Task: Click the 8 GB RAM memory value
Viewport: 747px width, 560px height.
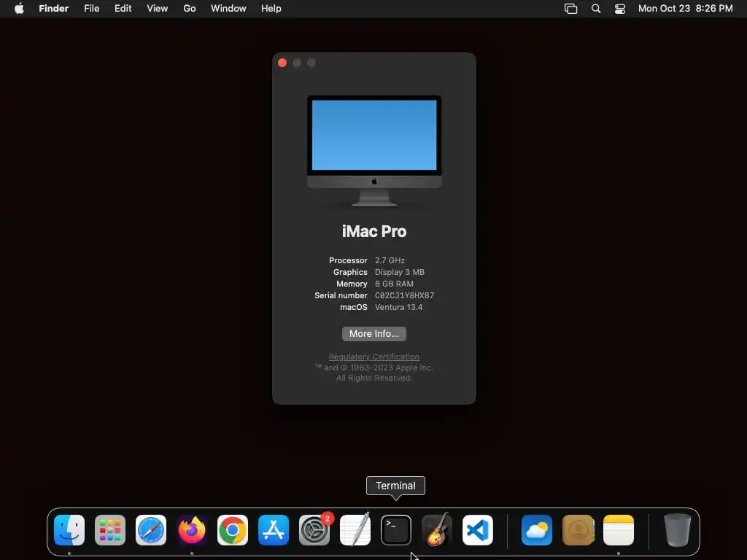Action: tap(394, 284)
